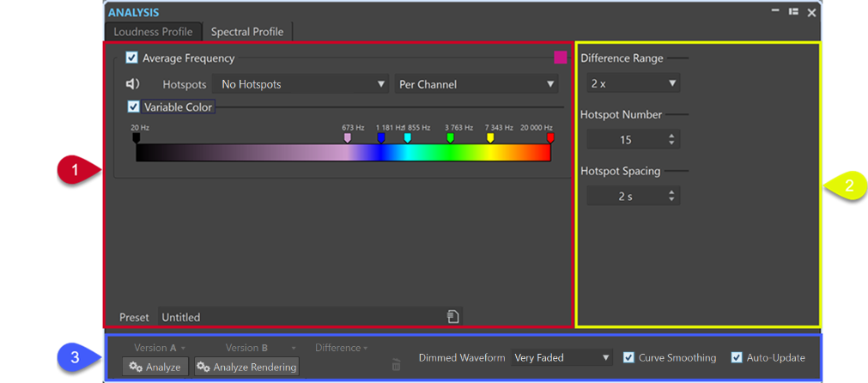This screenshot has width=868, height=383.
Task: Open the preset menu icon
Action: pos(452,317)
